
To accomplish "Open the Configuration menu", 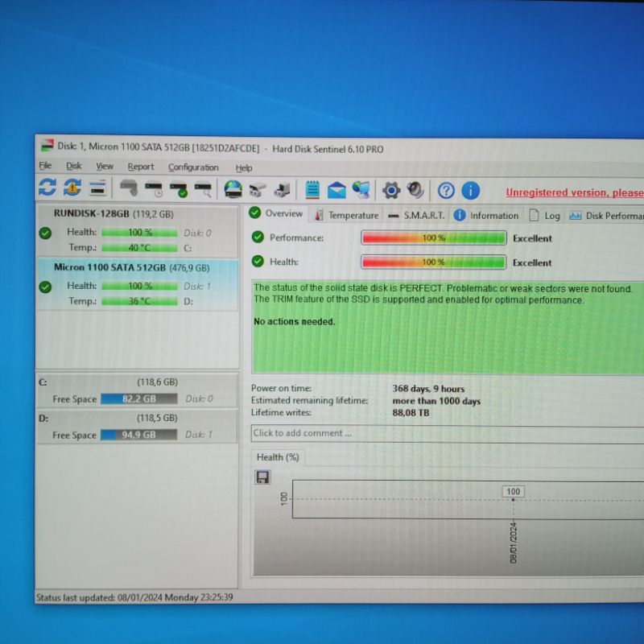I will coord(193,167).
